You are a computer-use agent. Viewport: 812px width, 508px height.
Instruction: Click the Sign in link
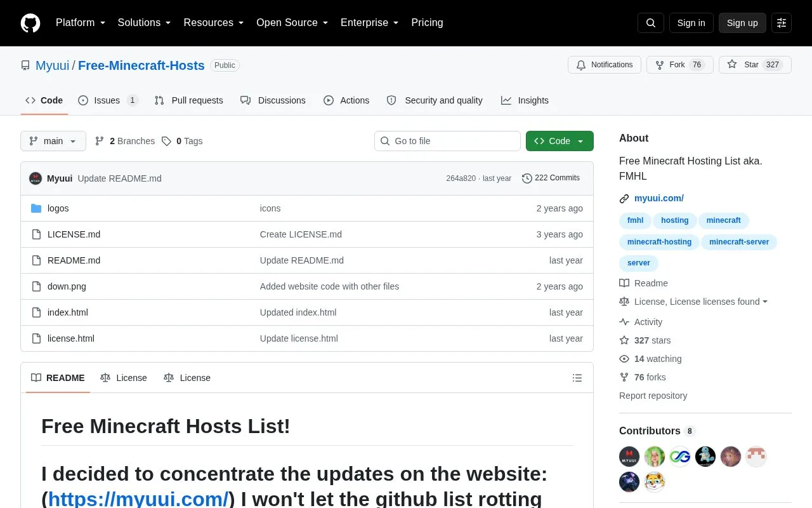[691, 23]
